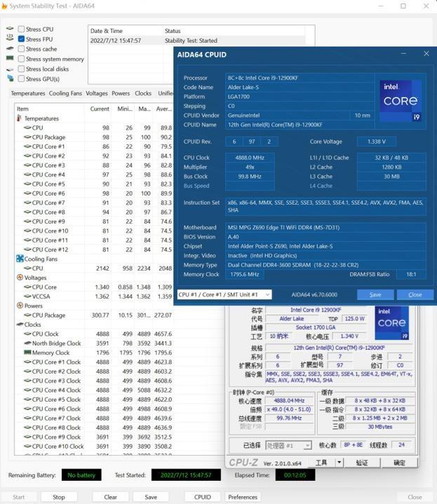The image size is (437, 504).
Task: Uncheck the Stress FPU checkbox
Action: pos(21,39)
